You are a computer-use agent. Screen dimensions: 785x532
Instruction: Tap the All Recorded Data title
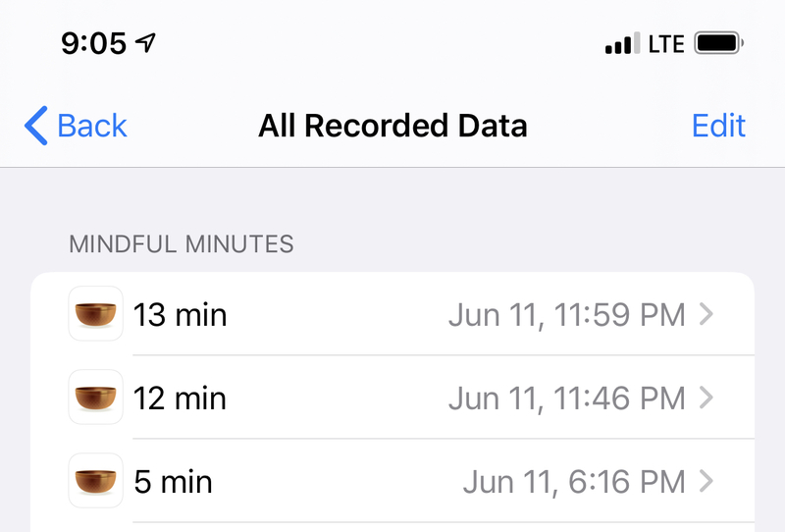[392, 126]
